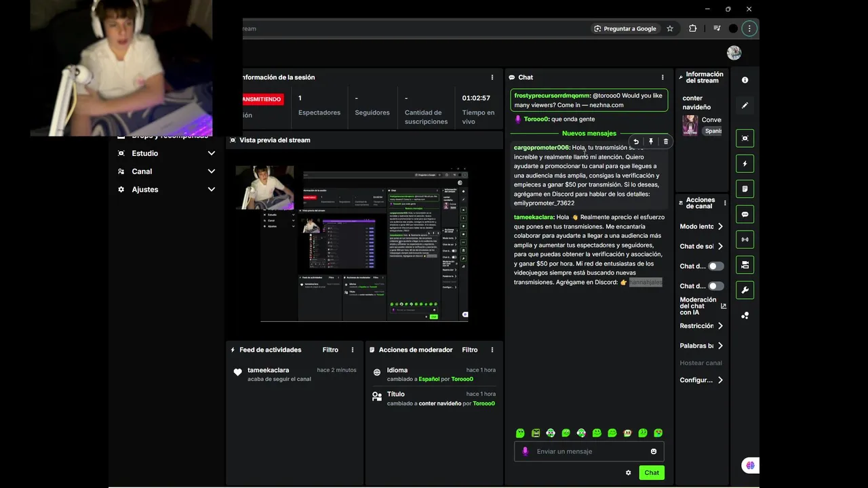868x488 pixels.
Task: Open Acciones de canal three-dot menu
Action: [725, 203]
